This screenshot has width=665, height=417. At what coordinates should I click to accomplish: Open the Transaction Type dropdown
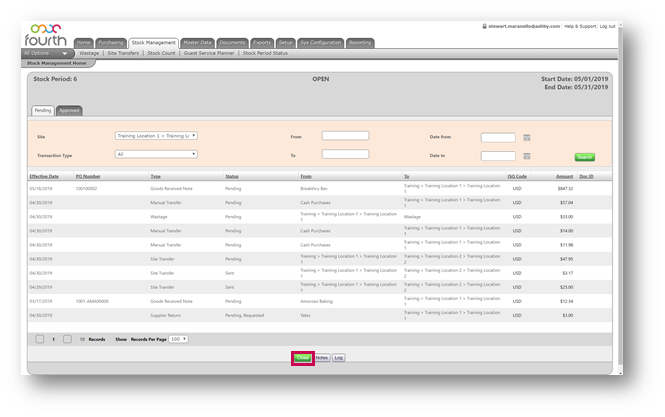coord(156,154)
